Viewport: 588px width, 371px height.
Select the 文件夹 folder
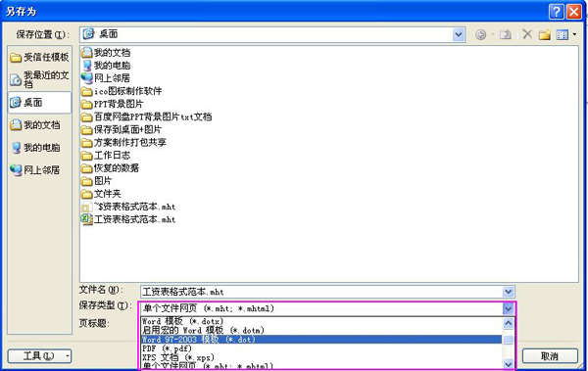[102, 194]
